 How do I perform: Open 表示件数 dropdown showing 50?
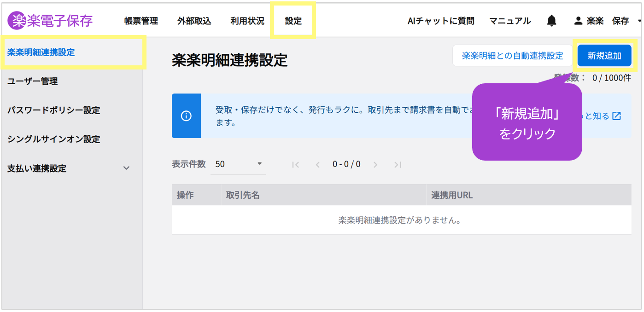tap(238, 164)
